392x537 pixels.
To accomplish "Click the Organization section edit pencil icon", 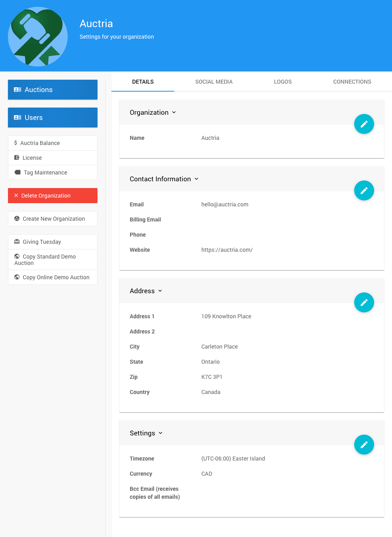I will 364,124.
